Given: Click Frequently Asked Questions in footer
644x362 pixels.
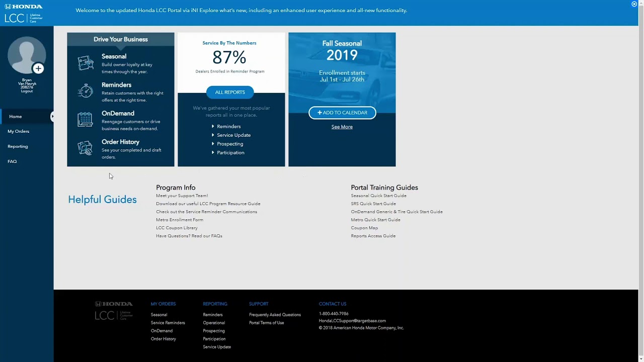Looking at the screenshot, I should click(275, 315).
